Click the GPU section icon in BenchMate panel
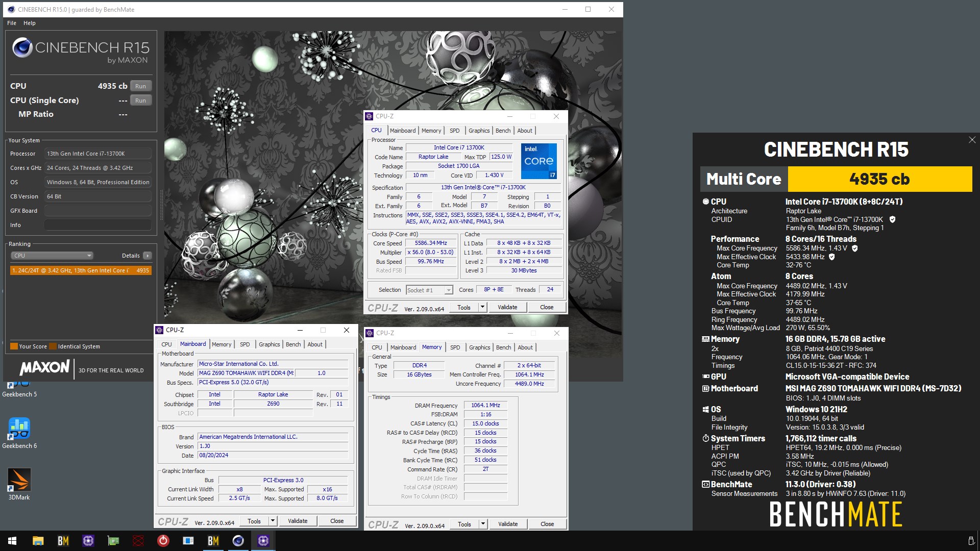This screenshot has width=980, height=551. tap(705, 377)
